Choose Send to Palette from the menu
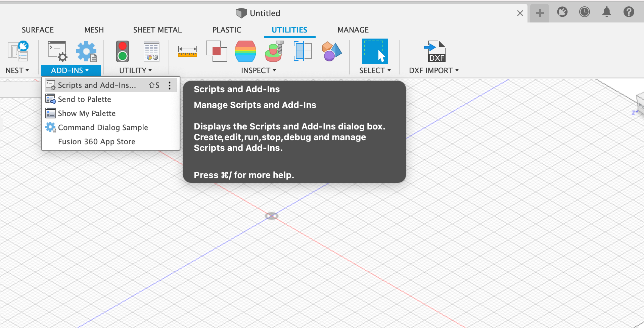 [84, 99]
